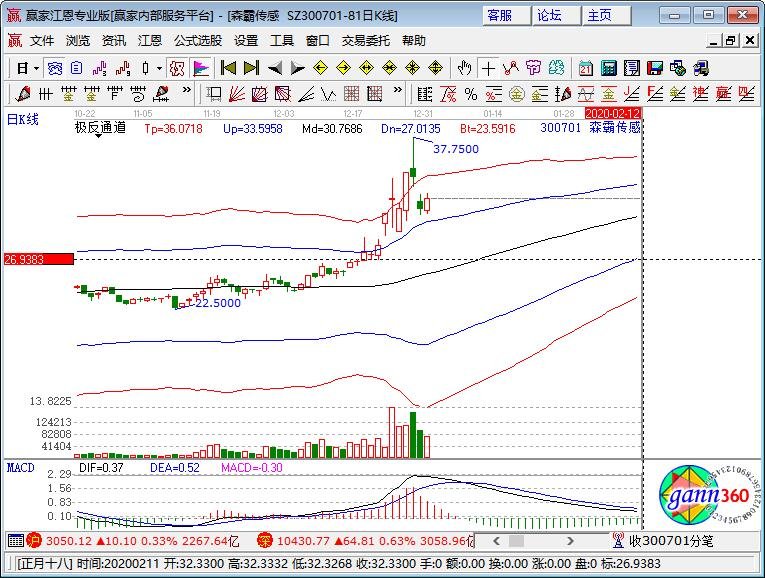
Task: Select the red step chart 9 icon
Action: [123, 68]
